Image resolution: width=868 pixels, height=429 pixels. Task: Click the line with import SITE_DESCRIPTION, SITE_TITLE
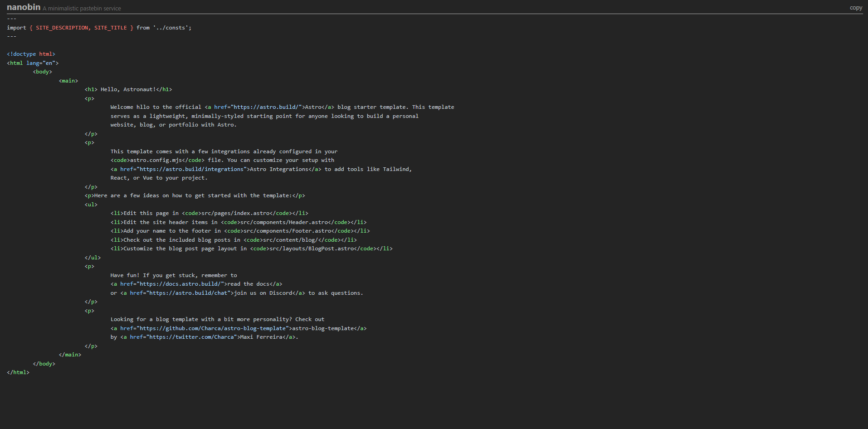tap(99, 28)
